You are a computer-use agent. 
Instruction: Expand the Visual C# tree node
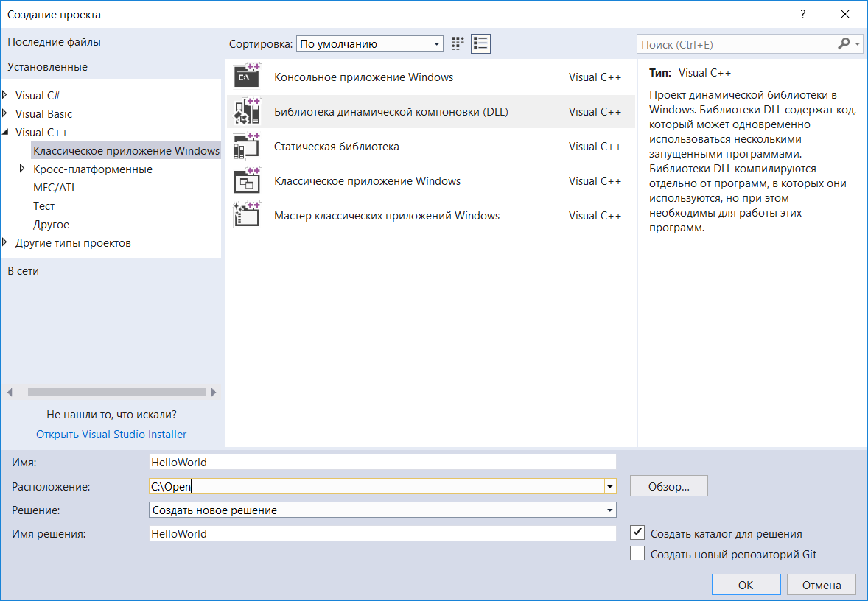(x=5, y=95)
